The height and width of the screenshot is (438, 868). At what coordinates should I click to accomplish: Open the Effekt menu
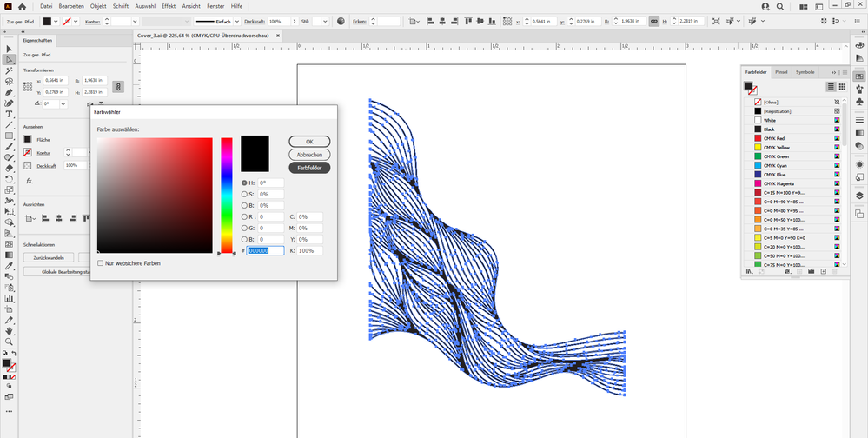tap(169, 6)
